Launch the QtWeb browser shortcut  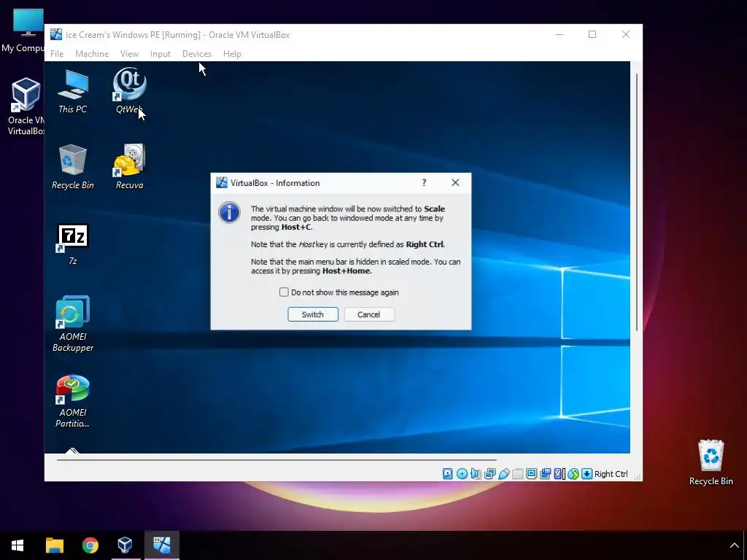[130, 90]
